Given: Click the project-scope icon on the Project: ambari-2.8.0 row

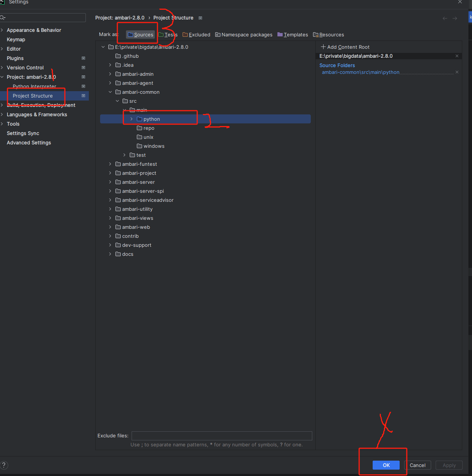Looking at the screenshot, I should coord(83,77).
